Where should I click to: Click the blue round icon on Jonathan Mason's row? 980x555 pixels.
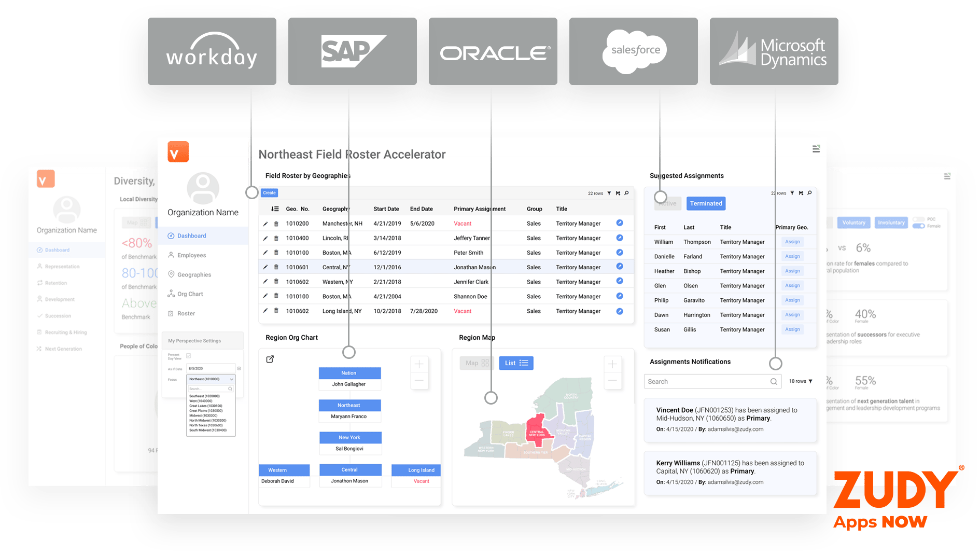coord(620,267)
